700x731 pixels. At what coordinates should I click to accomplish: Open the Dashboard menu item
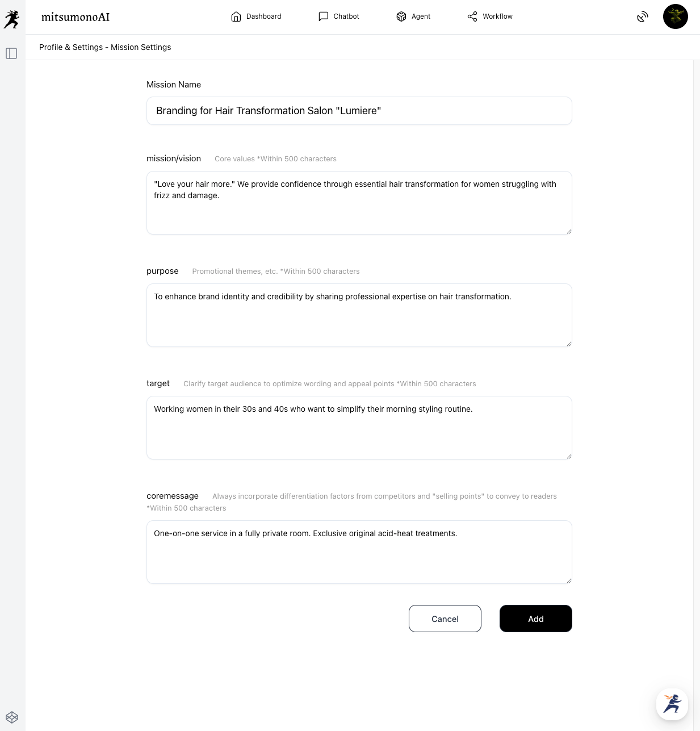coord(263,16)
